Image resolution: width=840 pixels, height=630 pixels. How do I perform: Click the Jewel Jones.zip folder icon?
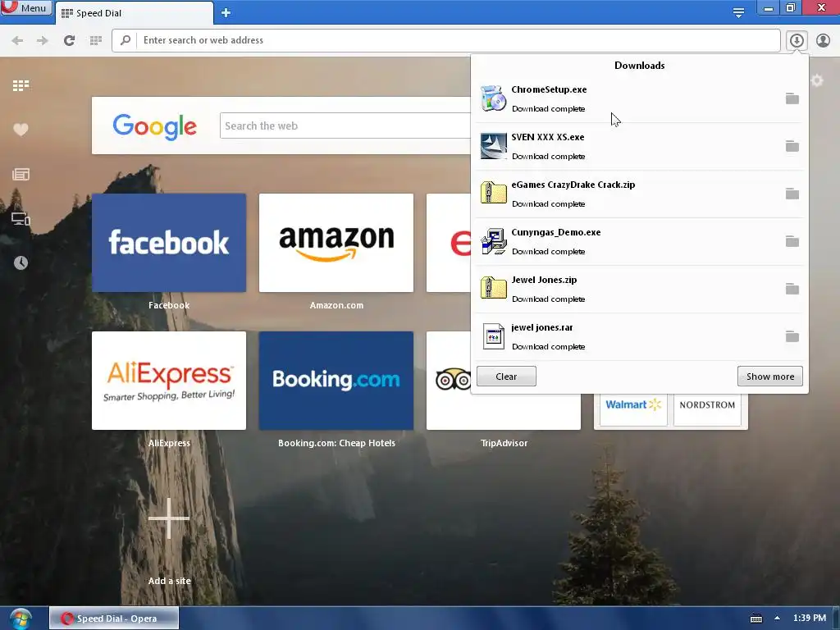493,289
